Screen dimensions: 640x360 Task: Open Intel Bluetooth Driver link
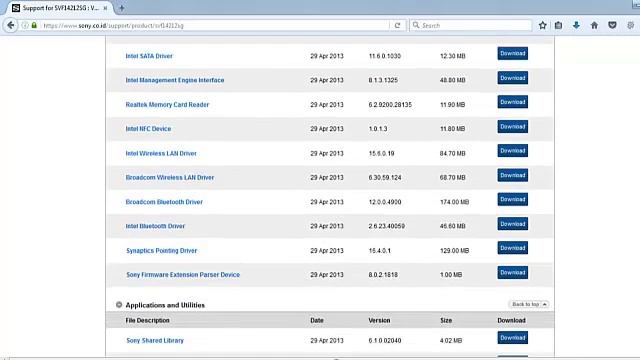pos(155,226)
